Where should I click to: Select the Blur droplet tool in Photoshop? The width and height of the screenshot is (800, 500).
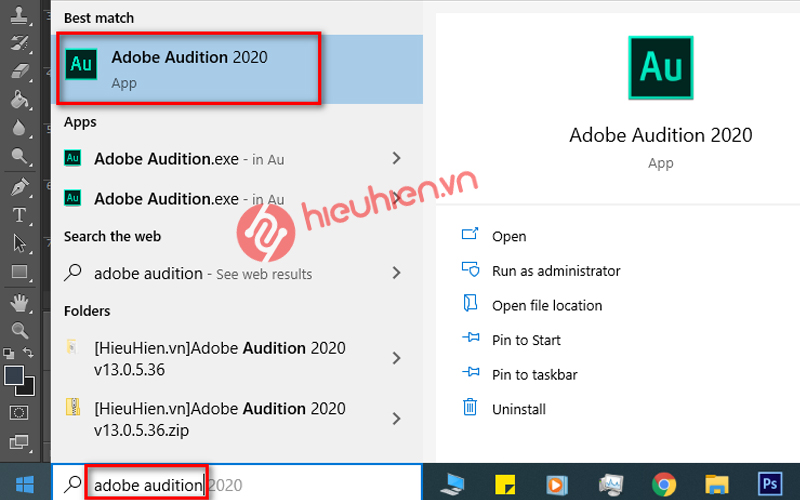(x=19, y=128)
